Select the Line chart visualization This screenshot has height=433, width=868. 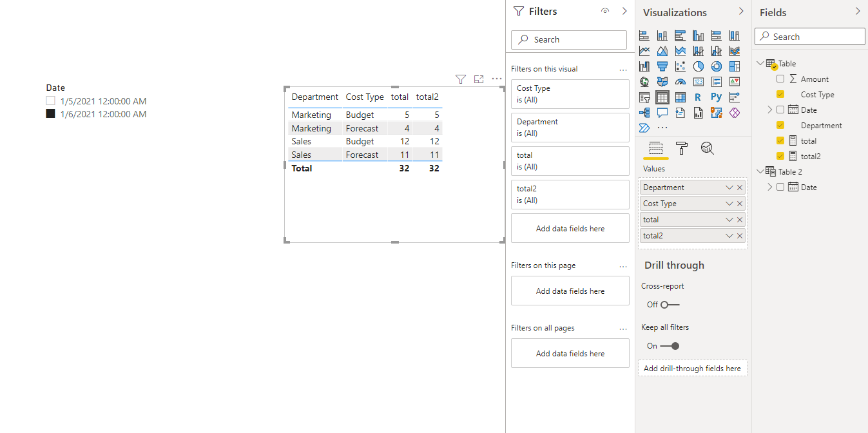coord(644,51)
